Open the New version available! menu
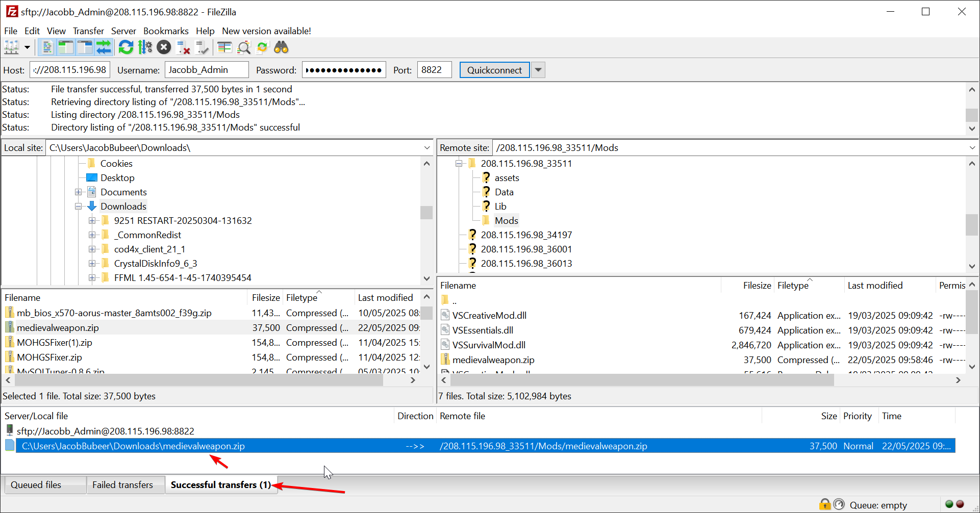This screenshot has width=980, height=513. pyautogui.click(x=266, y=31)
